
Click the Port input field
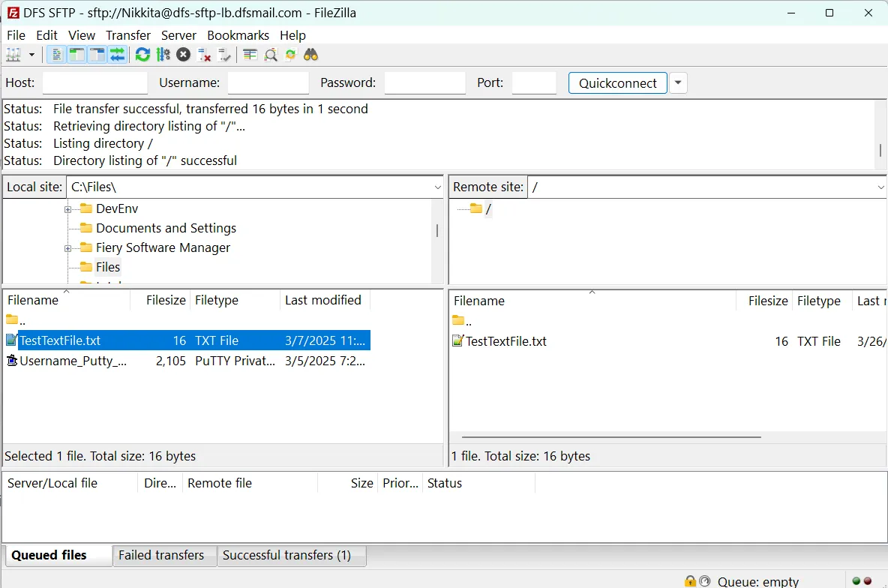(x=534, y=82)
